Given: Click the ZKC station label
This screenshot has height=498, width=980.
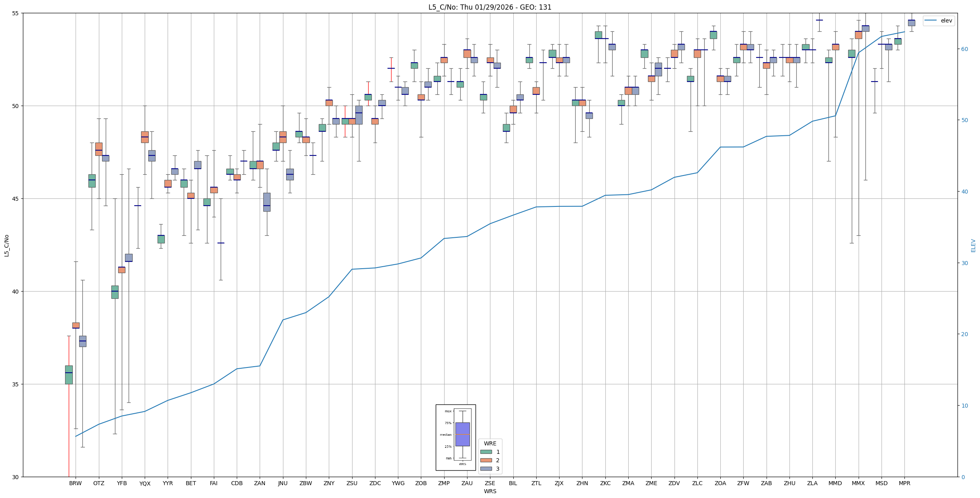Looking at the screenshot, I should (605, 483).
